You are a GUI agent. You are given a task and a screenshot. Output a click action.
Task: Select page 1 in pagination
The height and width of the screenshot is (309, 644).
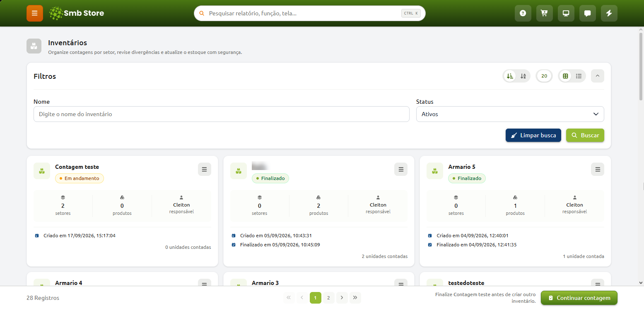click(x=316, y=298)
